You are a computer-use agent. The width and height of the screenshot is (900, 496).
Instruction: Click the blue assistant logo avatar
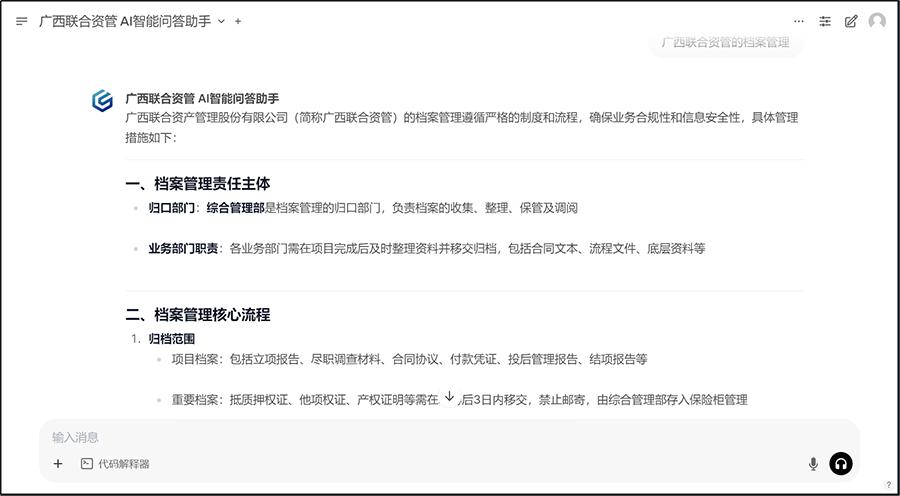tap(102, 100)
